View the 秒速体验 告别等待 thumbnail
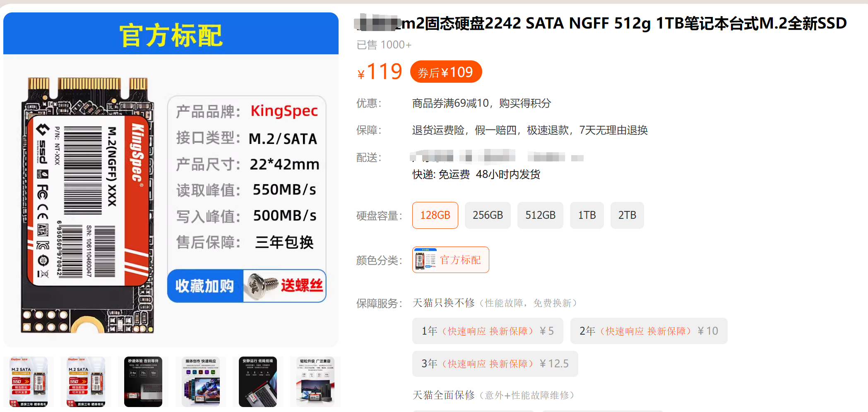The image size is (868, 412). [x=143, y=382]
